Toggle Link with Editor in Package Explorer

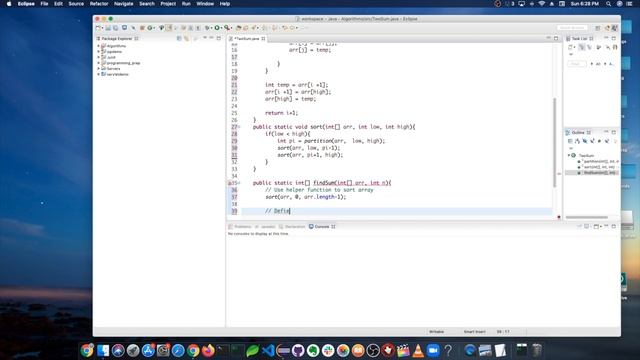[187, 38]
